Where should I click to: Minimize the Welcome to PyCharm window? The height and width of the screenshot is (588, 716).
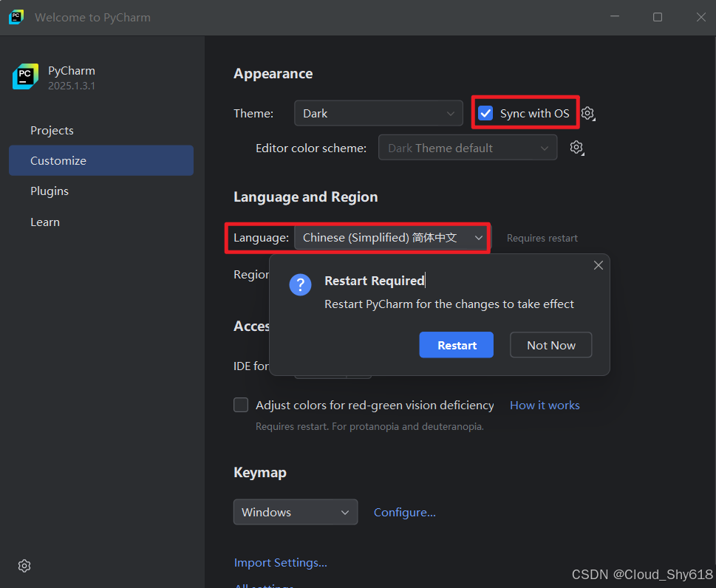615,17
